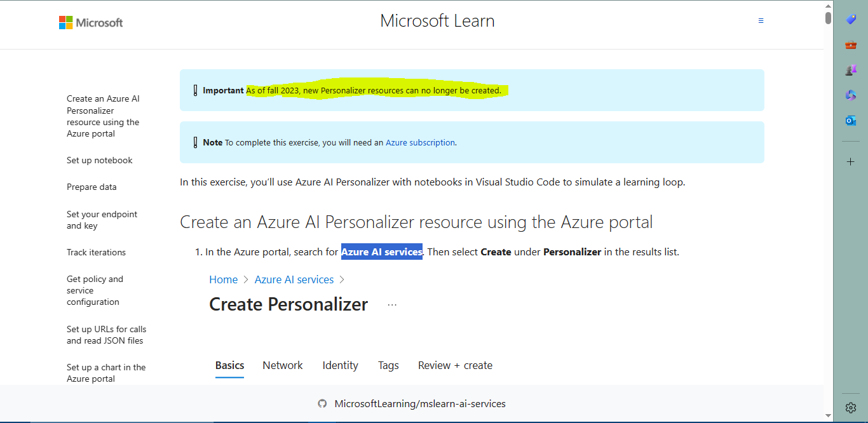
Task: Click the Note exclamation icon
Action: pos(195,142)
